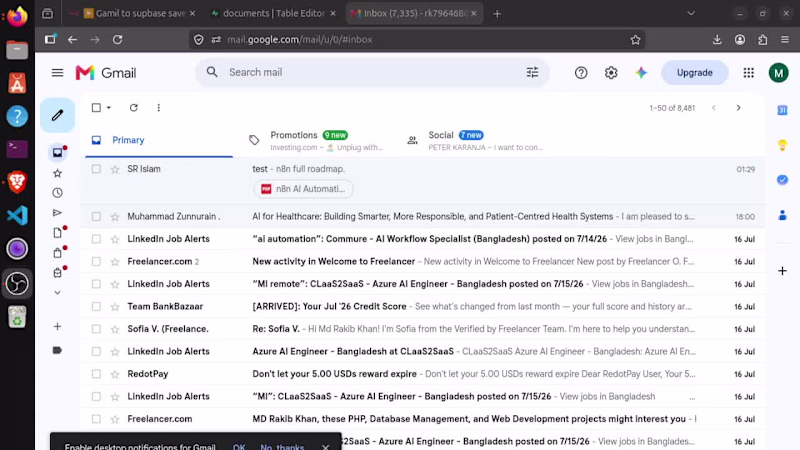Open Sent mail icon in sidebar
Viewport: 800px width, 450px height.
click(x=57, y=213)
